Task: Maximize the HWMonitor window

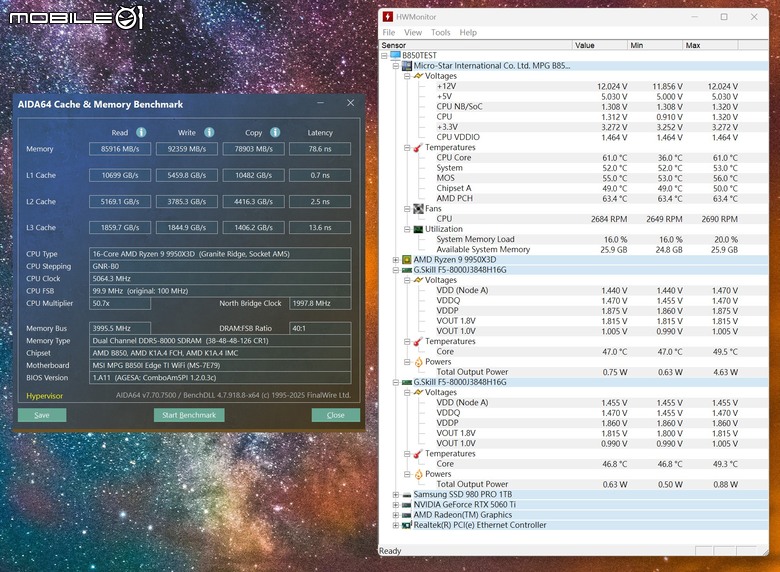Action: pos(724,17)
